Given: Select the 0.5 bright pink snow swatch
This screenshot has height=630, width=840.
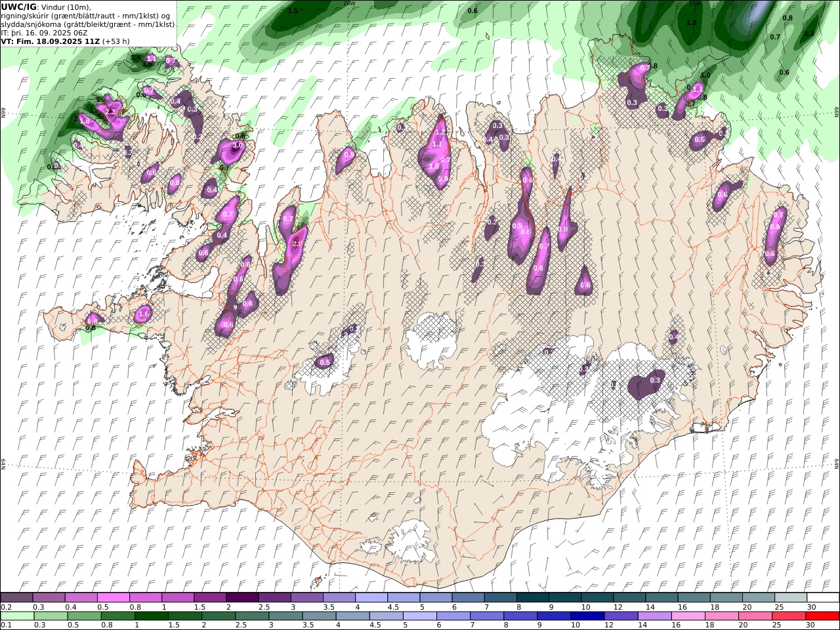Looking at the screenshot, I should click(x=114, y=597).
